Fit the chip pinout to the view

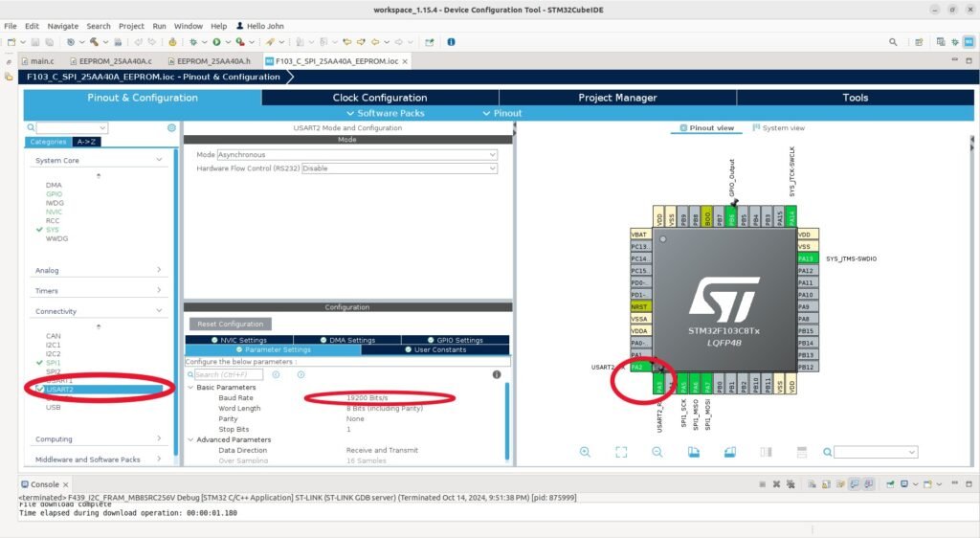(620, 452)
